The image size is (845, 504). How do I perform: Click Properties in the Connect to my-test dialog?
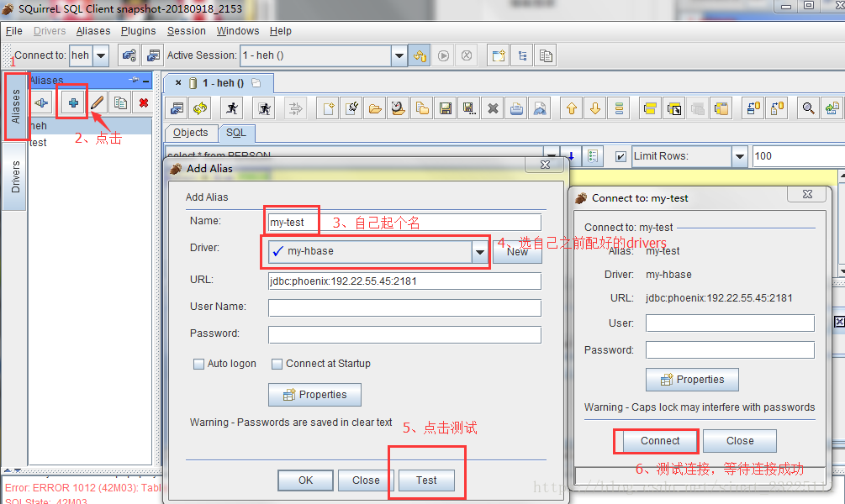(693, 380)
